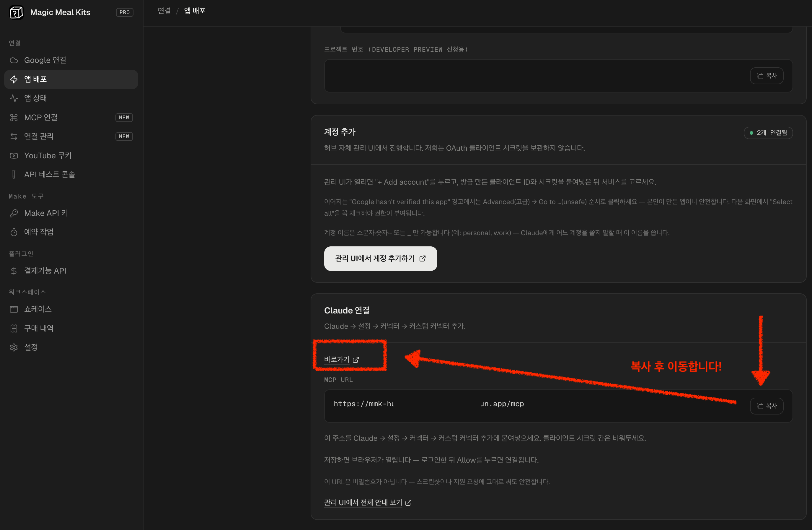The width and height of the screenshot is (812, 530).
Task: Open 설정 in the sidebar
Action: pyautogui.click(x=71, y=347)
